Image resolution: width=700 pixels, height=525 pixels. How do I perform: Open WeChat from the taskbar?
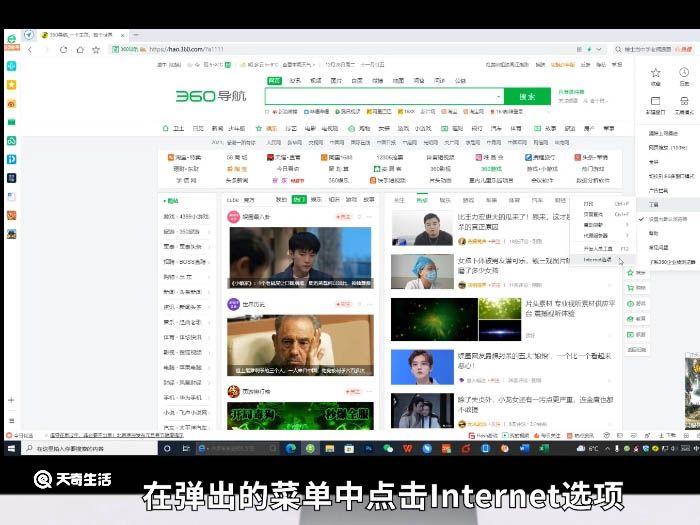tap(388, 448)
